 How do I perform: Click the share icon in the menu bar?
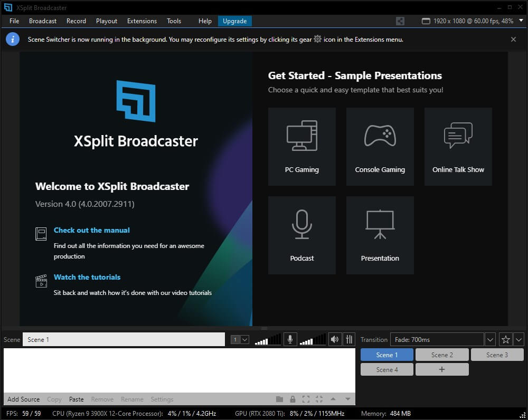click(x=400, y=21)
